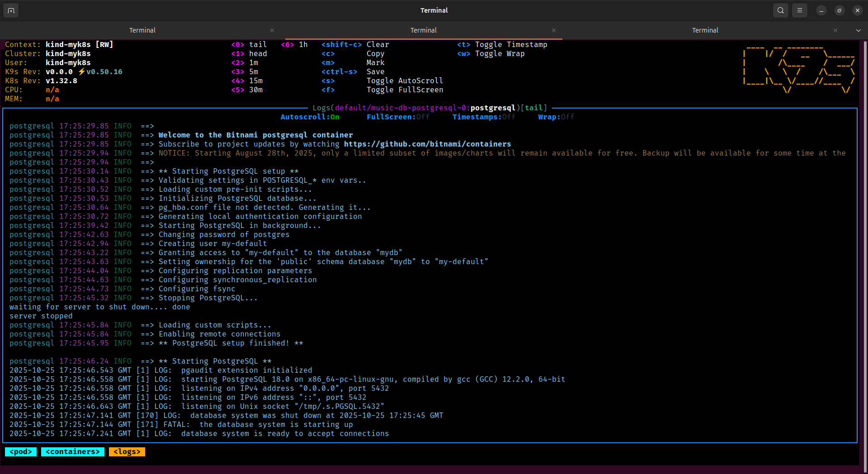Click the <c> Copy hint

[x=353, y=54]
